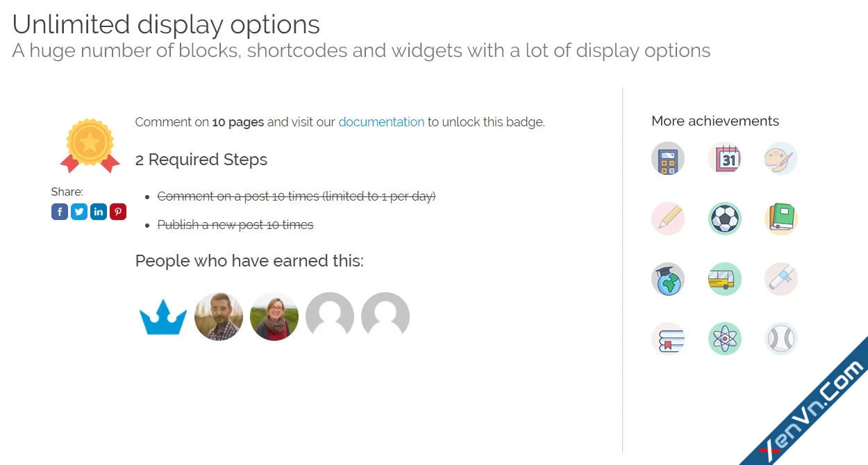Click the pencil achievement icon
This screenshot has height=465, width=868.
pyautogui.click(x=667, y=219)
